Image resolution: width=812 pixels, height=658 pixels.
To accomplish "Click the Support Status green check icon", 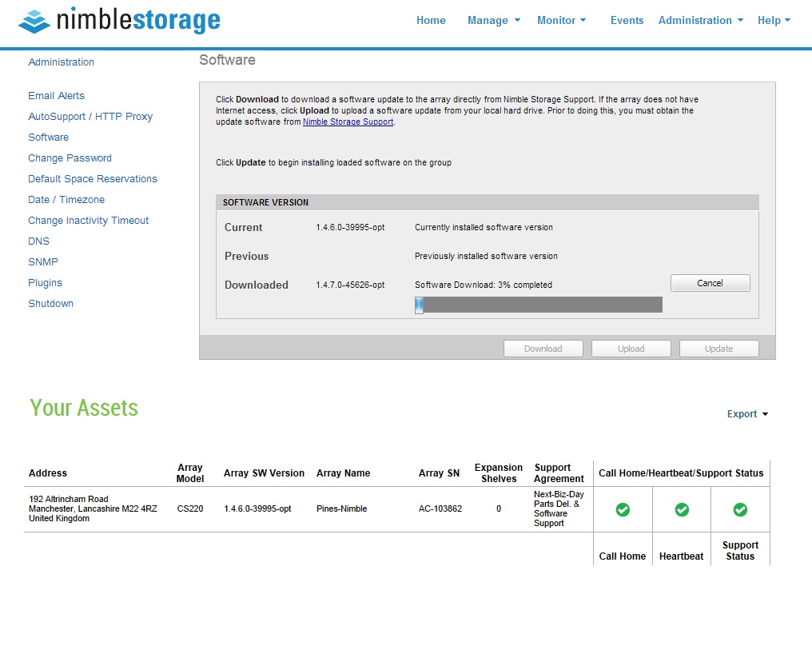I will 740,510.
